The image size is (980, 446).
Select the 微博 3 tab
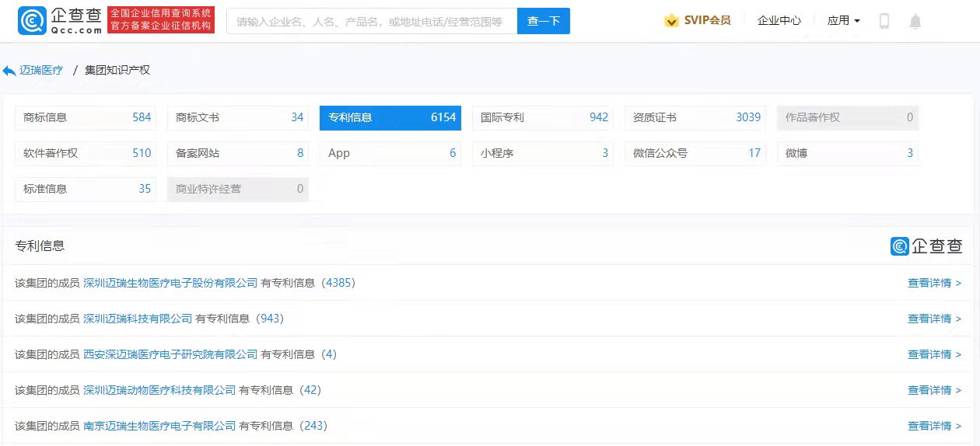(848, 153)
